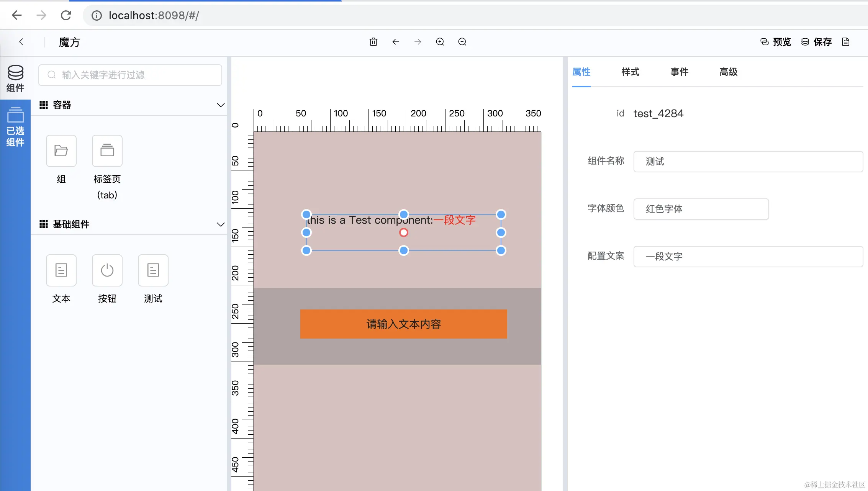
Task: Select the 测试 component icon
Action: tap(153, 270)
